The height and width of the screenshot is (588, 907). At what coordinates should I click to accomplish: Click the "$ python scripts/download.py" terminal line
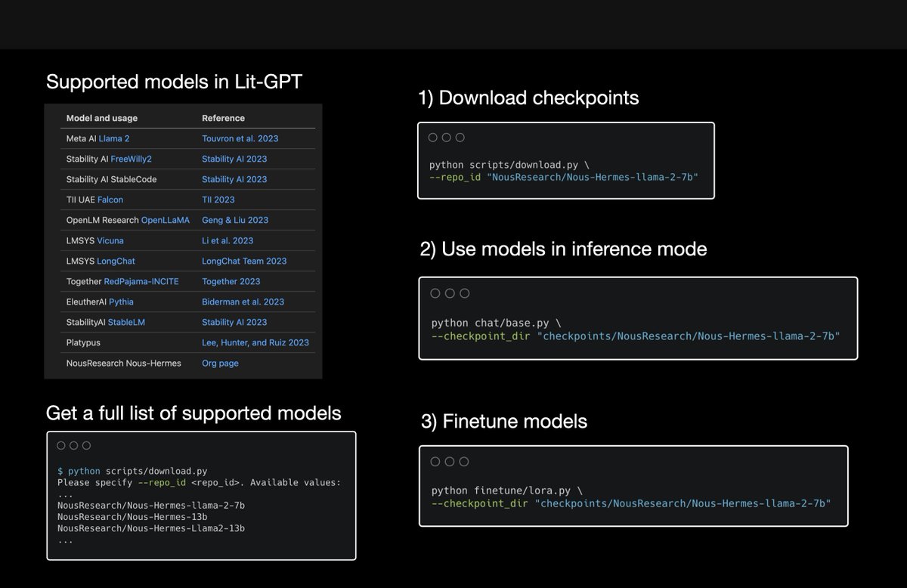132,471
